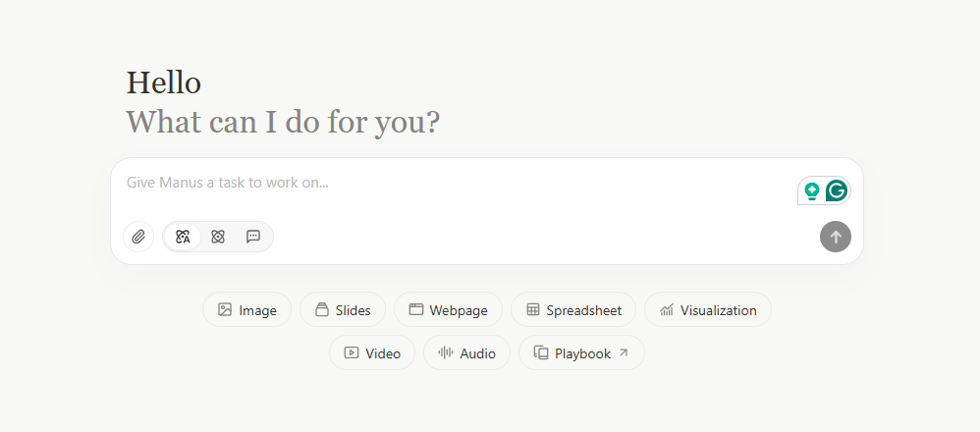Click the 'Hello' greeting heading
The image size is (980, 432).
click(164, 83)
